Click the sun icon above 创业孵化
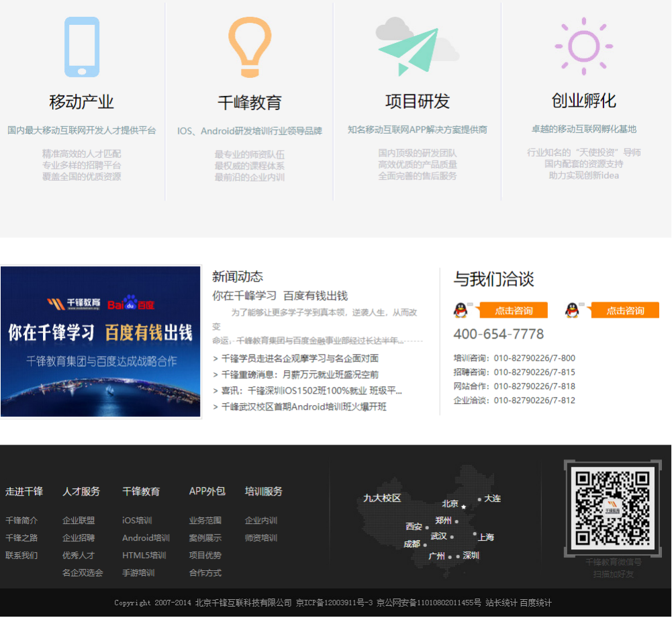The height and width of the screenshot is (618, 672). [x=583, y=46]
